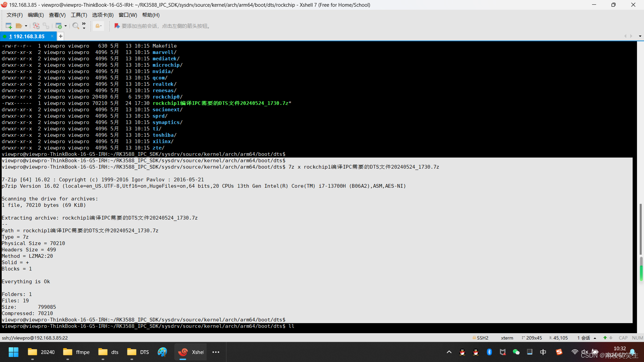This screenshot has width=644, height=362.
Task: Expand the Open Session dropdown arrow
Action: (x=26, y=26)
